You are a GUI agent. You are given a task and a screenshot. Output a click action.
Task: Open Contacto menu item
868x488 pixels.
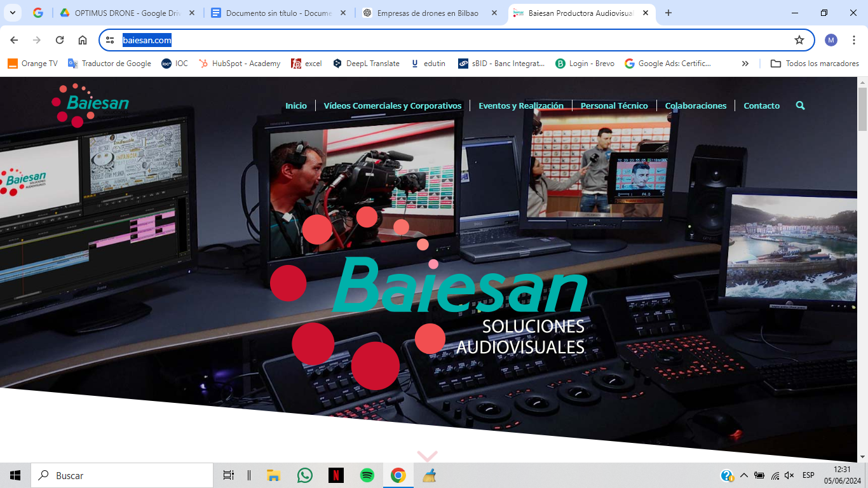(762, 106)
